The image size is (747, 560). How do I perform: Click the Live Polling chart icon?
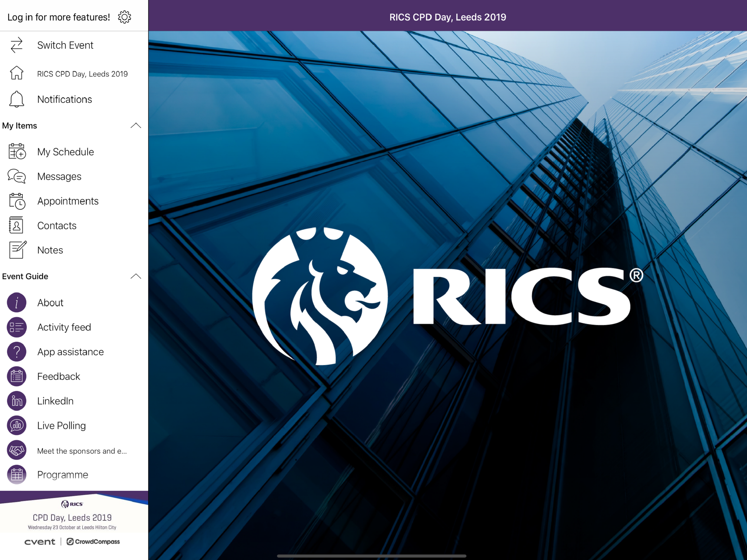17,425
